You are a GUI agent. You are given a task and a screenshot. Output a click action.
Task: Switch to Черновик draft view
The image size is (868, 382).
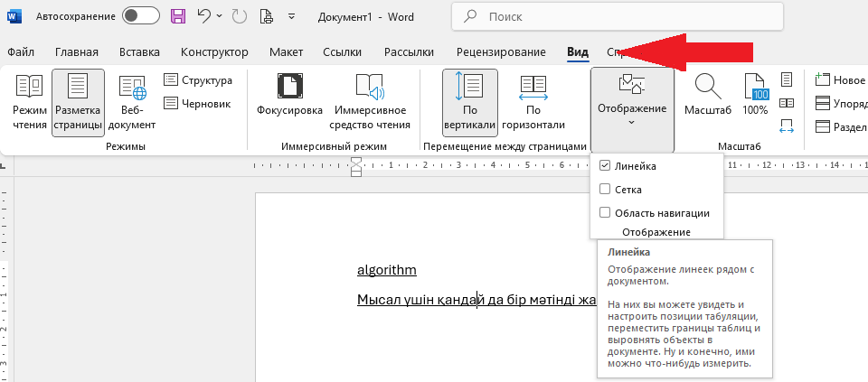[x=197, y=103]
